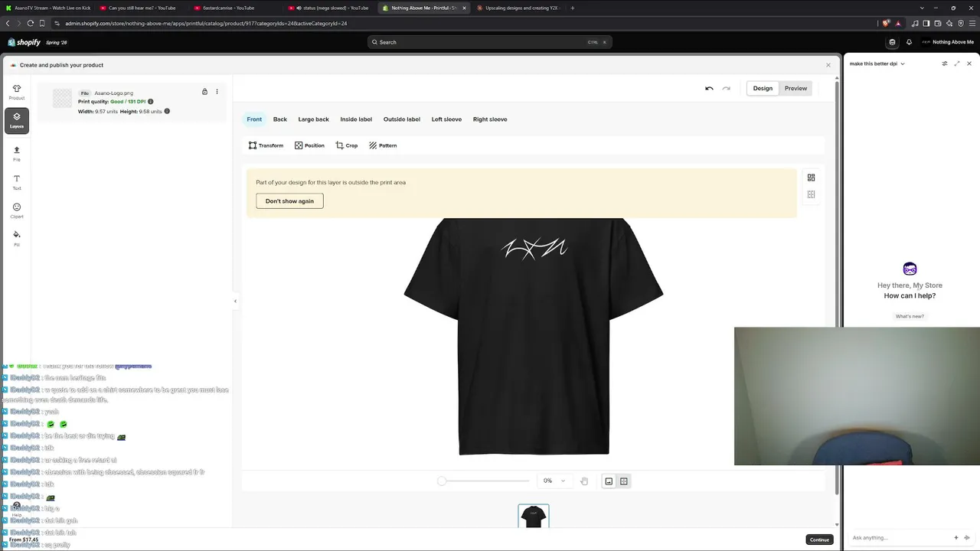Select the Outside label placement tab

[402, 119]
